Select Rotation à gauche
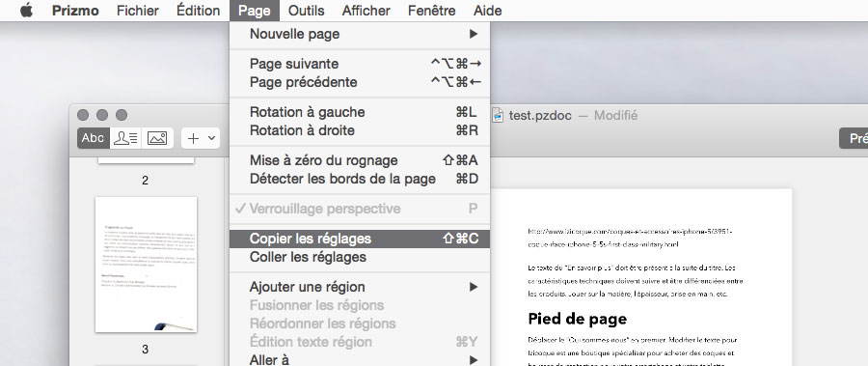Image resolution: width=868 pixels, height=366 pixels. [x=360, y=112]
